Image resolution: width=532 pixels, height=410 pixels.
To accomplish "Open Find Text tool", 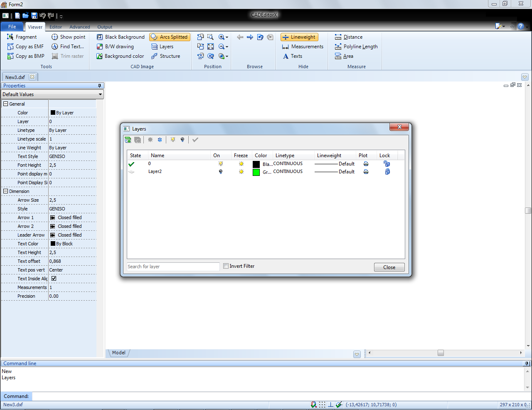I will [67, 47].
